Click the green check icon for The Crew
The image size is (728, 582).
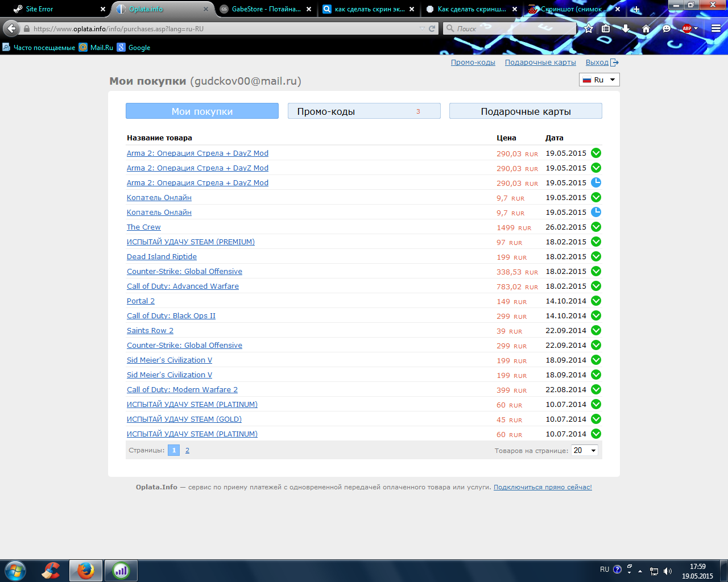tap(596, 227)
